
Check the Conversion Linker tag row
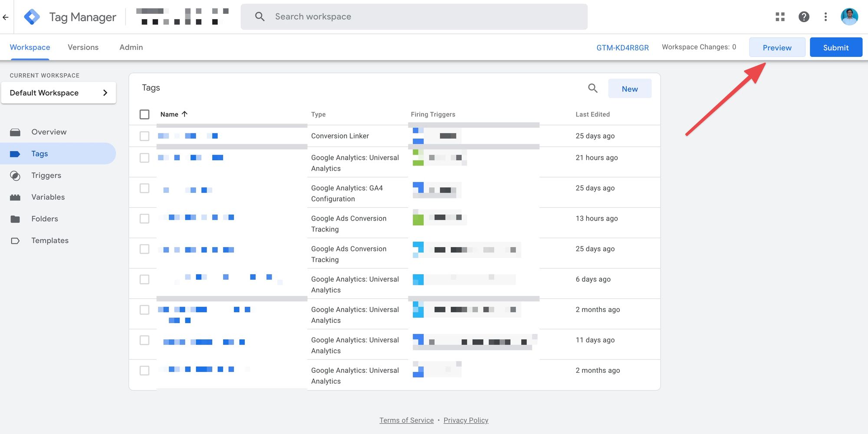click(145, 136)
